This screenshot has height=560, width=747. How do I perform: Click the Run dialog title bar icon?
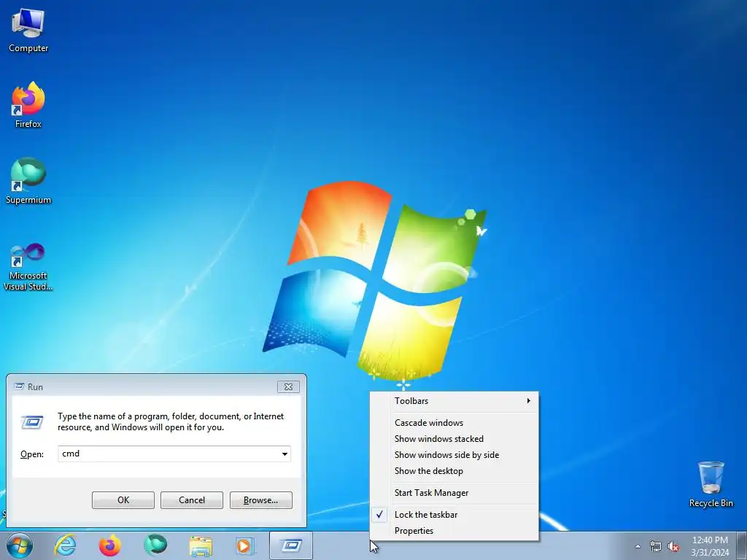point(19,386)
